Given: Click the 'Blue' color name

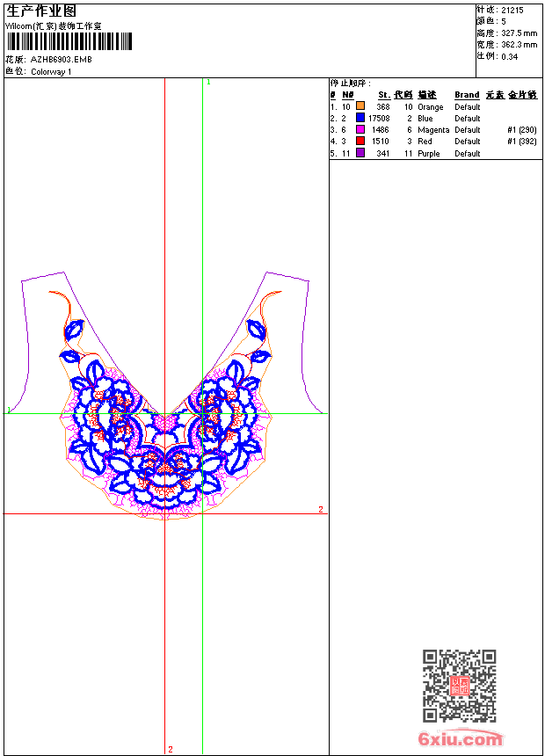Looking at the screenshot, I should point(425,119).
